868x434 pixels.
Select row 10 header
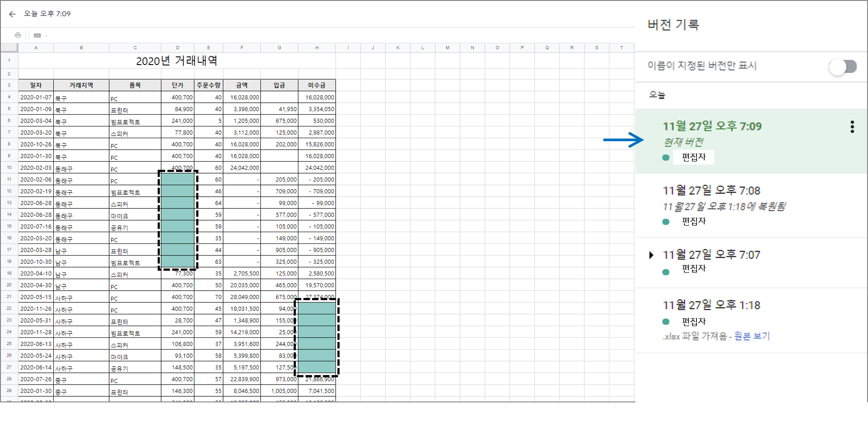tap(9, 168)
